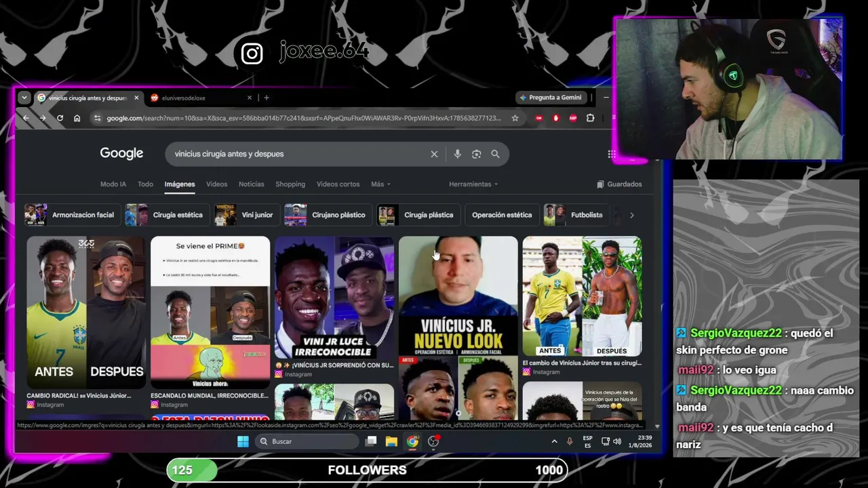The image size is (868, 488).
Task: Switch to the Todo results tab
Action: click(145, 184)
